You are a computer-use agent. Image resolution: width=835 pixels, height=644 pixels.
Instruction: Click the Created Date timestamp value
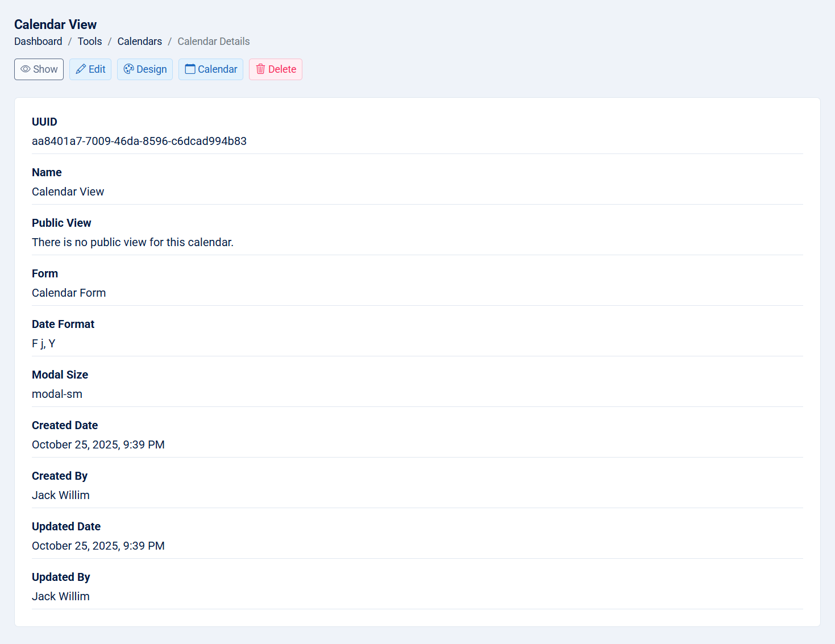tap(98, 444)
